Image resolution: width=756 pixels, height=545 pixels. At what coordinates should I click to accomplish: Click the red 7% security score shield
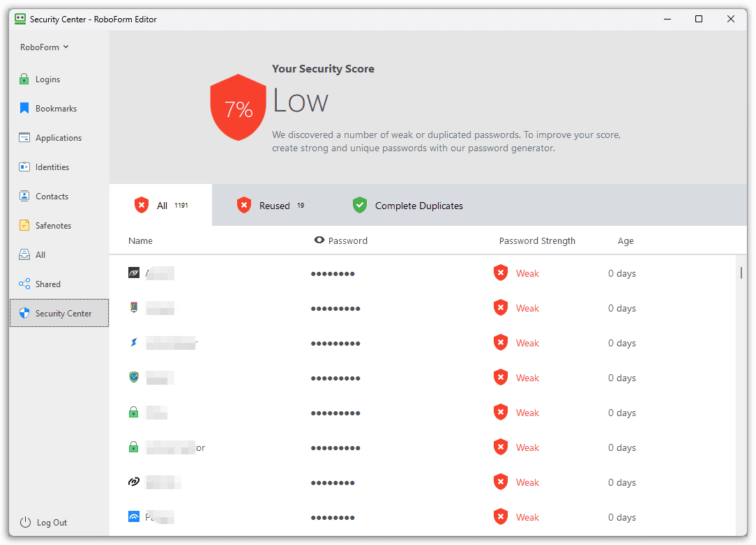pos(239,107)
